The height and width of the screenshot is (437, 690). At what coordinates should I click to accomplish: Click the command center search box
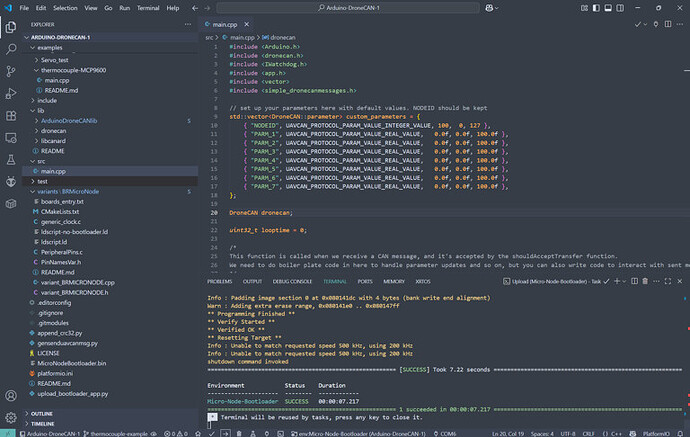pyautogui.click(x=348, y=8)
